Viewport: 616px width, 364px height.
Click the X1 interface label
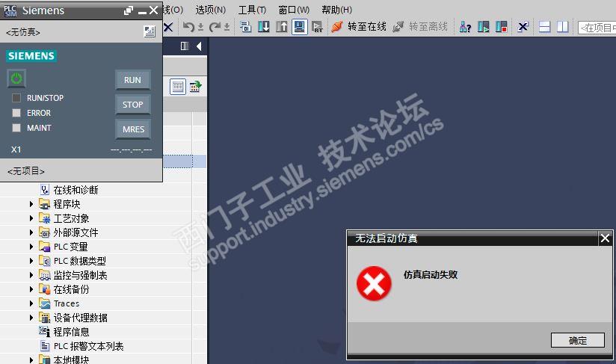click(x=16, y=149)
